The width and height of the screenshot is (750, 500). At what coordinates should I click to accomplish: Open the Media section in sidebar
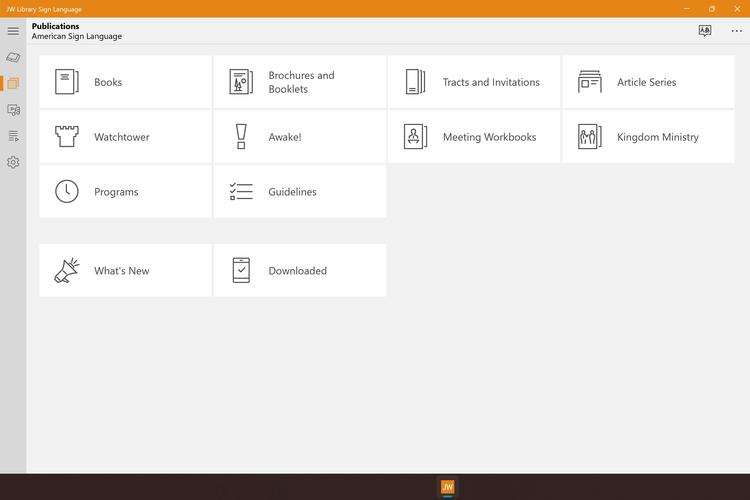coord(13,110)
